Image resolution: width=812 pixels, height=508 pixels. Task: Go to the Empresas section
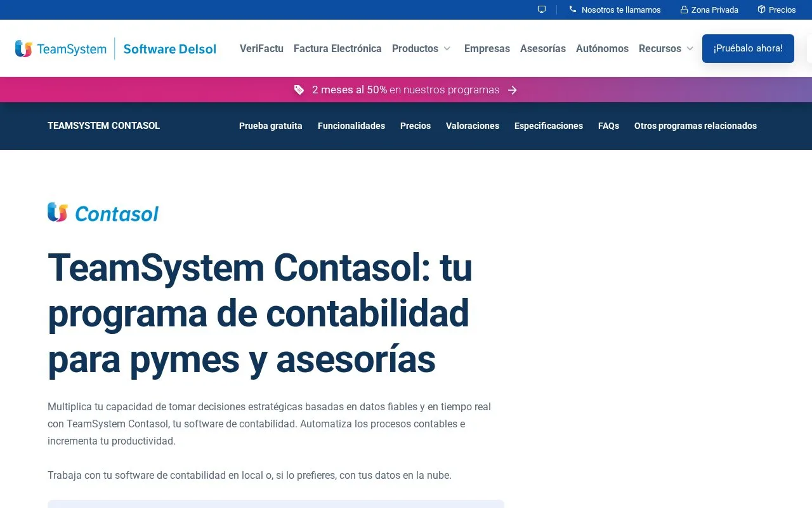[487, 49]
